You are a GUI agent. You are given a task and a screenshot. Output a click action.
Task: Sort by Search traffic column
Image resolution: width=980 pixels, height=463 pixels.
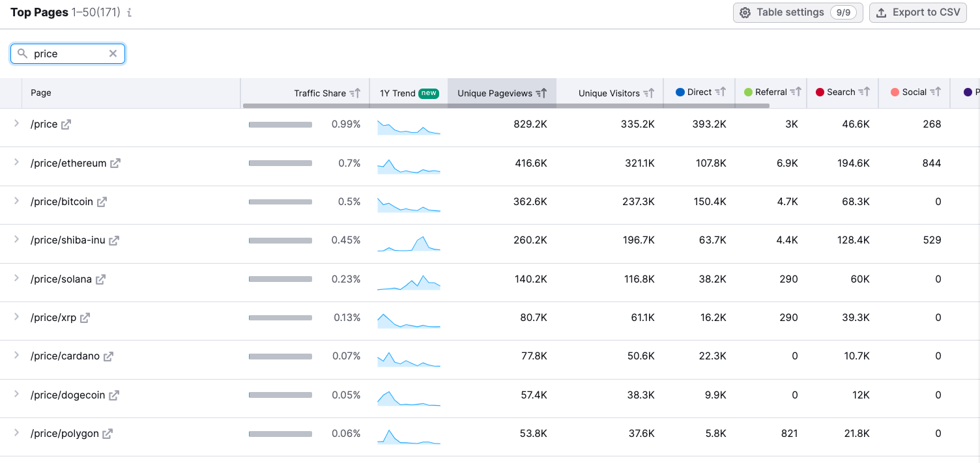tap(864, 92)
